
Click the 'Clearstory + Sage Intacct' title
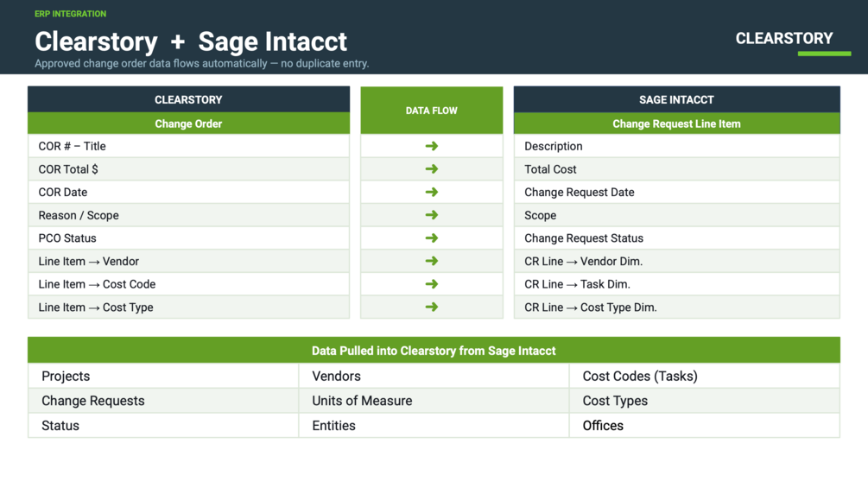[190, 41]
